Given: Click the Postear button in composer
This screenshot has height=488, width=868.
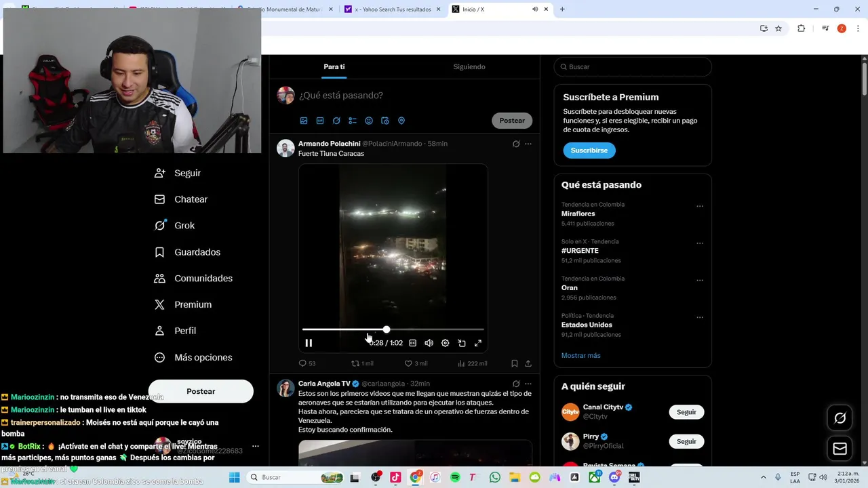Looking at the screenshot, I should tap(512, 121).
